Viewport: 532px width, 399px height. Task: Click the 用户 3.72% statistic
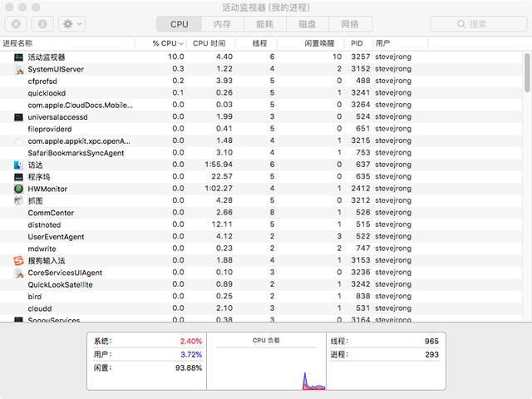[x=148, y=355]
